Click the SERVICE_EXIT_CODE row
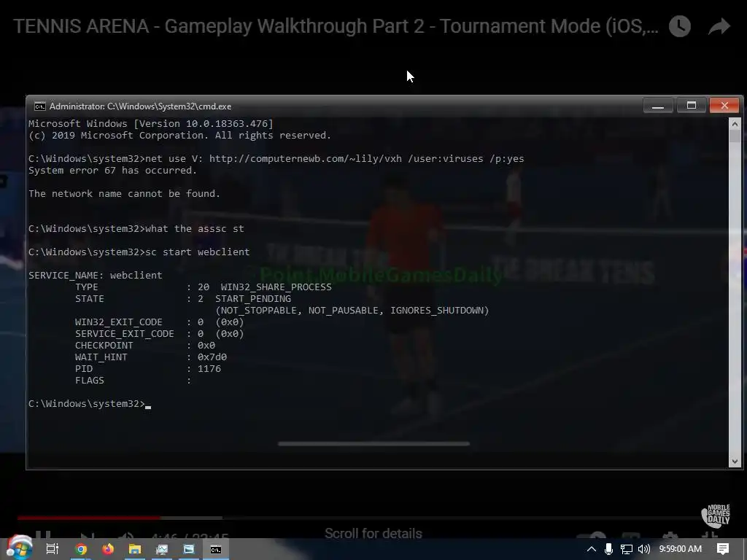The width and height of the screenshot is (747, 560). 160,334
